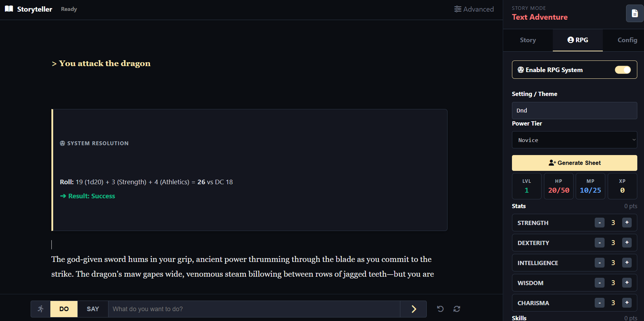Open the Config tab
Screen dimensions: 644x321
(x=627, y=40)
